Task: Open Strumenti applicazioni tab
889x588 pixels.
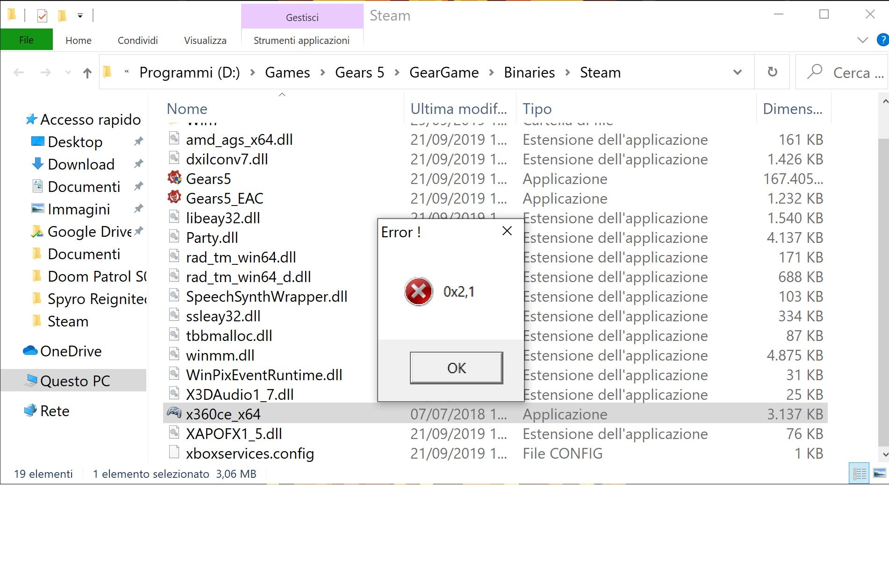Action: pyautogui.click(x=301, y=40)
